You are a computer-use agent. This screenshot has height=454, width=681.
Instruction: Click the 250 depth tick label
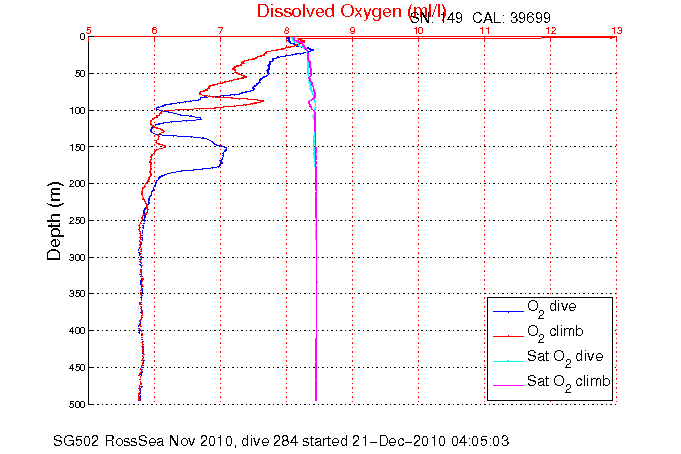(75, 220)
